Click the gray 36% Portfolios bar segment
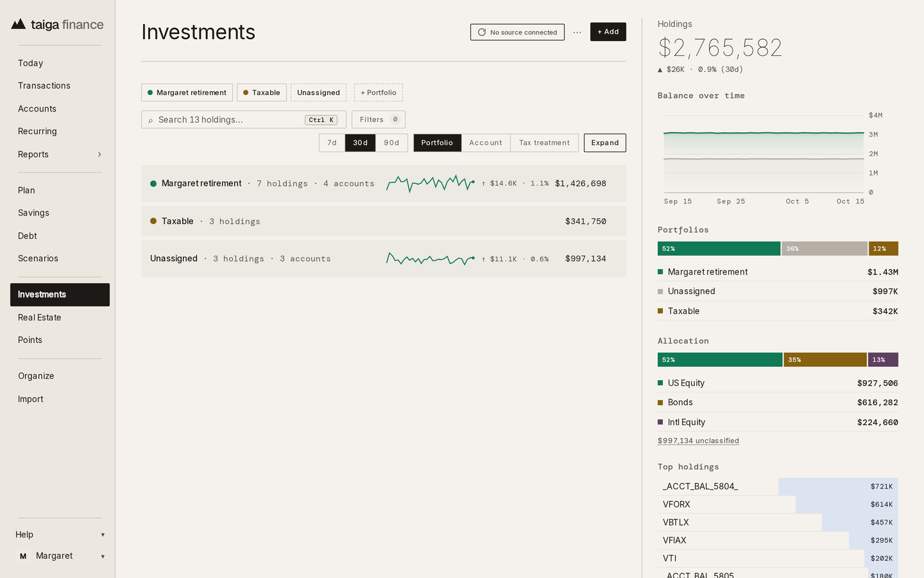This screenshot has height=578, width=924. [825, 249]
